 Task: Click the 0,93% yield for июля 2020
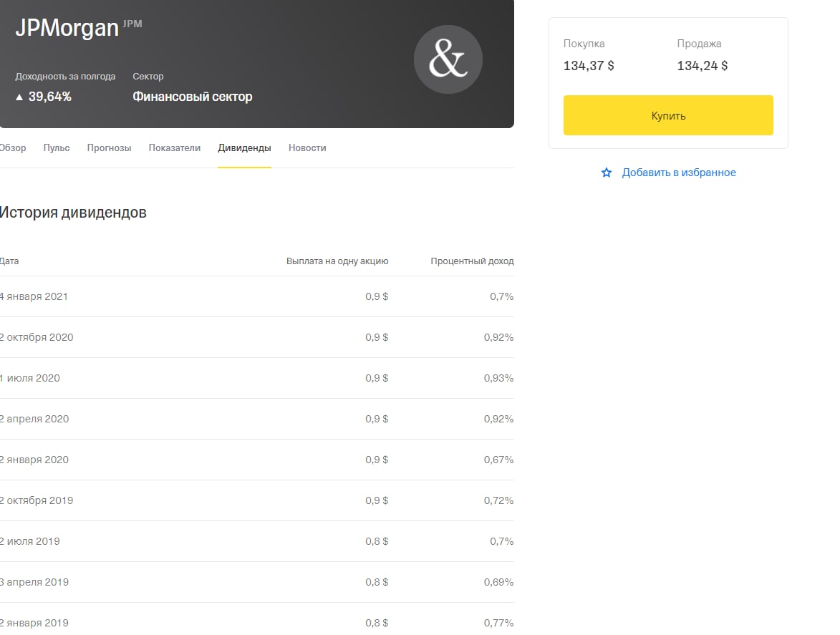click(498, 378)
